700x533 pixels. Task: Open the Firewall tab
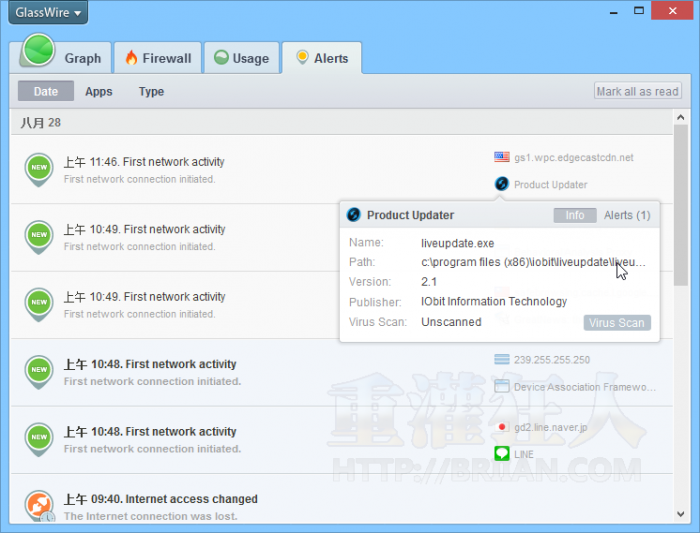click(158, 58)
